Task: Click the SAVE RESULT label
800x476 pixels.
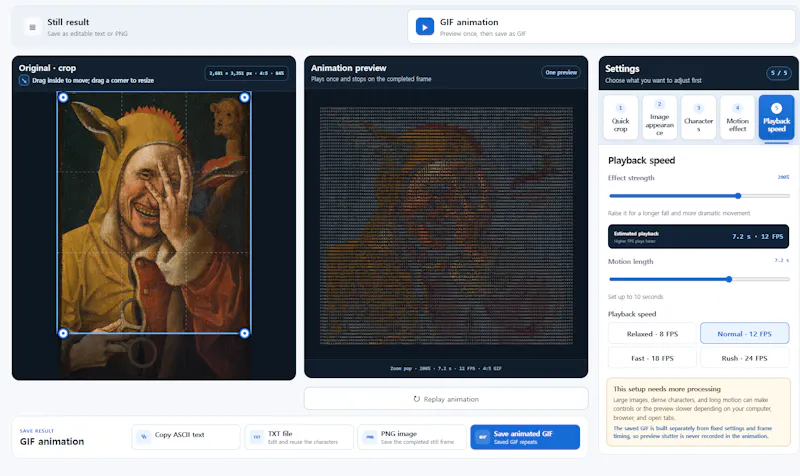Action: coord(37,431)
